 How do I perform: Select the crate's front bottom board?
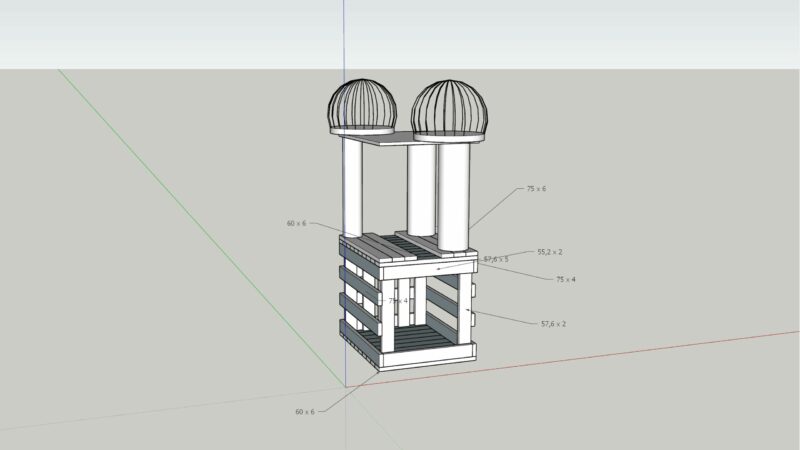point(428,356)
